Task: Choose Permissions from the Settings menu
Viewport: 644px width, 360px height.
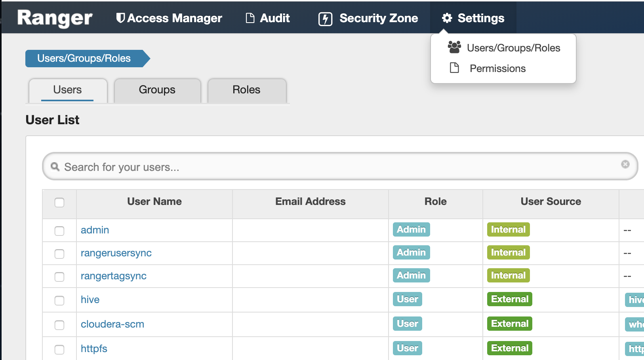Action: pyautogui.click(x=497, y=68)
